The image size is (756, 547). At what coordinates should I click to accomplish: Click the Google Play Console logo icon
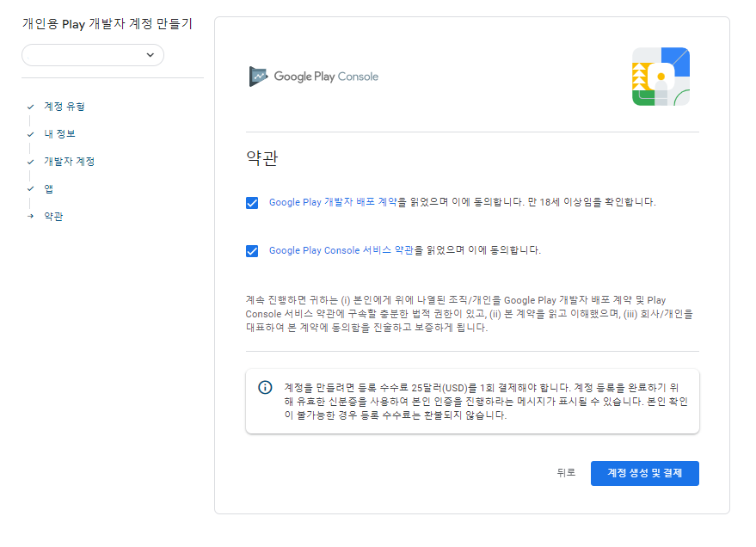258,77
